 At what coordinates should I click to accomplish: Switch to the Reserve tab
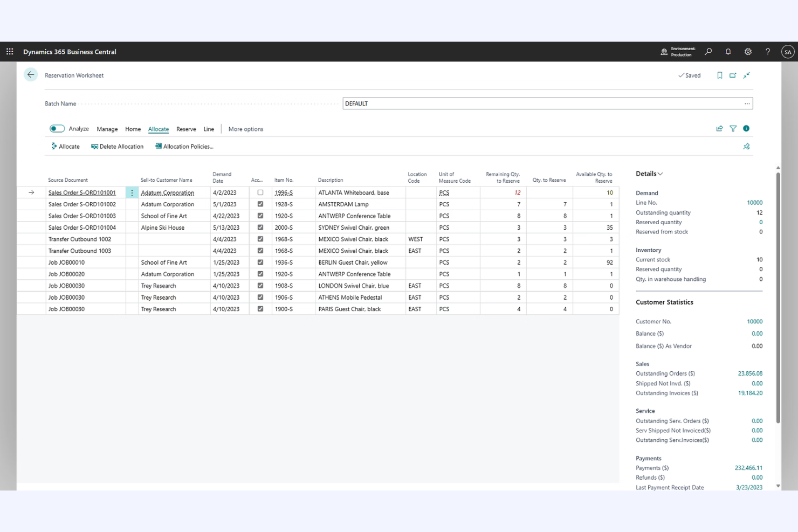186,129
